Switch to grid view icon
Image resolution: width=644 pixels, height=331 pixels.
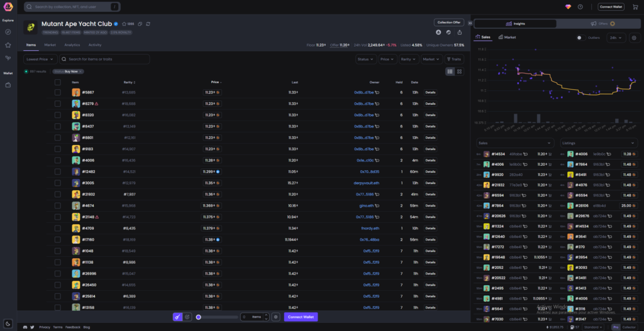[x=459, y=72]
